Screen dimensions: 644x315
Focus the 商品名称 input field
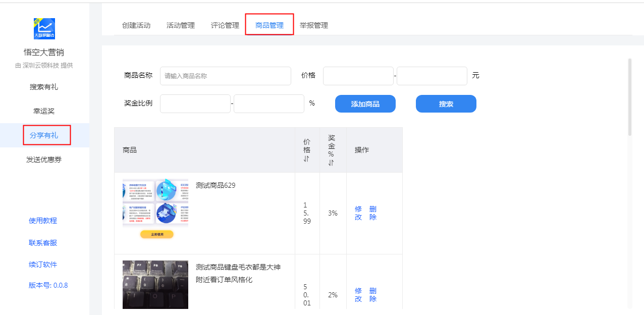coord(226,76)
